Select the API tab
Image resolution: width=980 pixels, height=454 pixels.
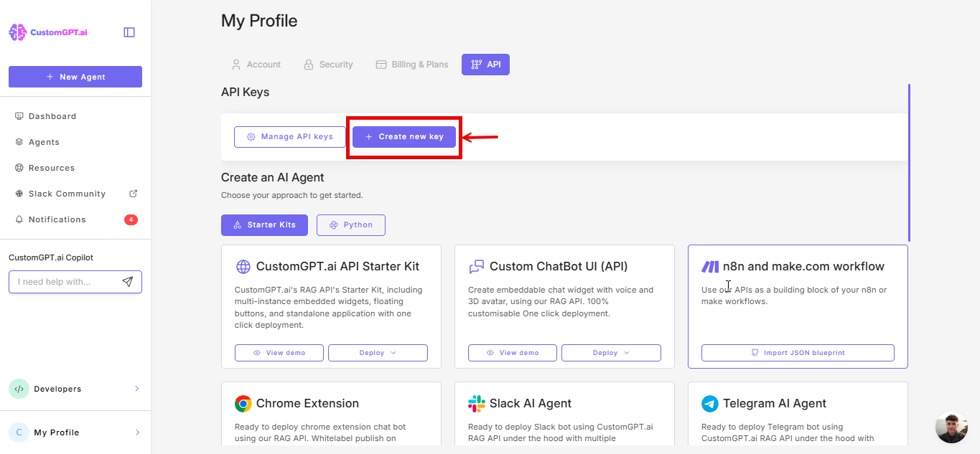[486, 65]
